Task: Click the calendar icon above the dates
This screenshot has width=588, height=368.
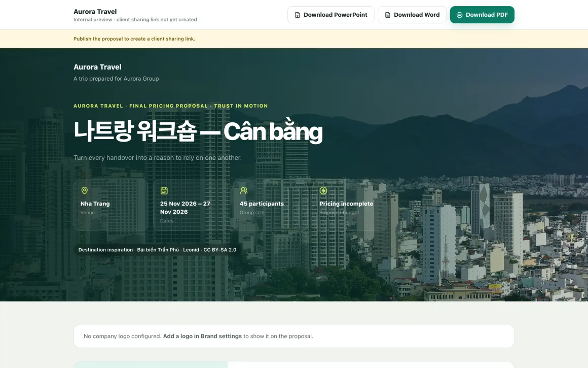Action: pyautogui.click(x=164, y=190)
